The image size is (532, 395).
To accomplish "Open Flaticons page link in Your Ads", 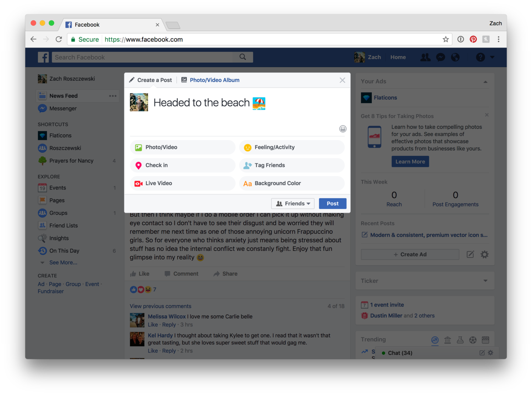I will [x=385, y=98].
